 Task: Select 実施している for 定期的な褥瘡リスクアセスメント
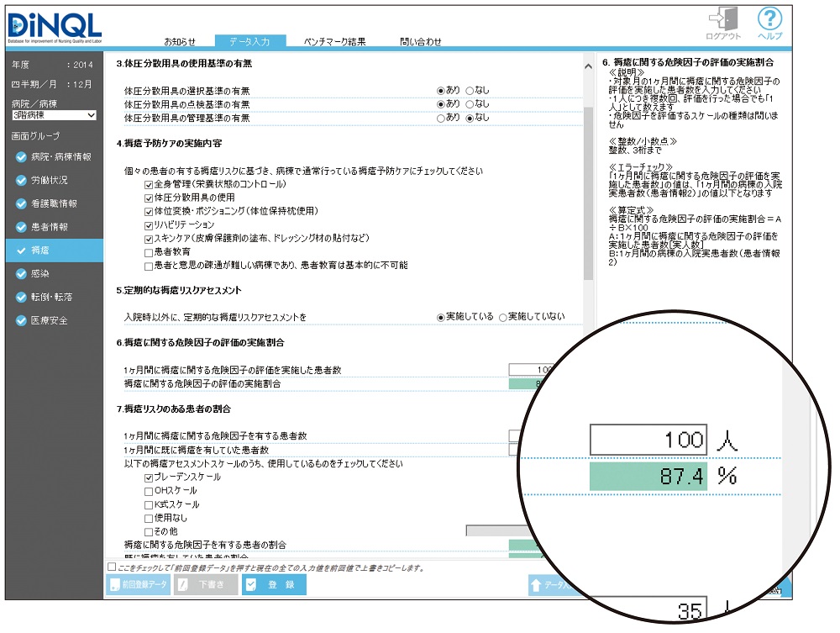[x=440, y=317]
